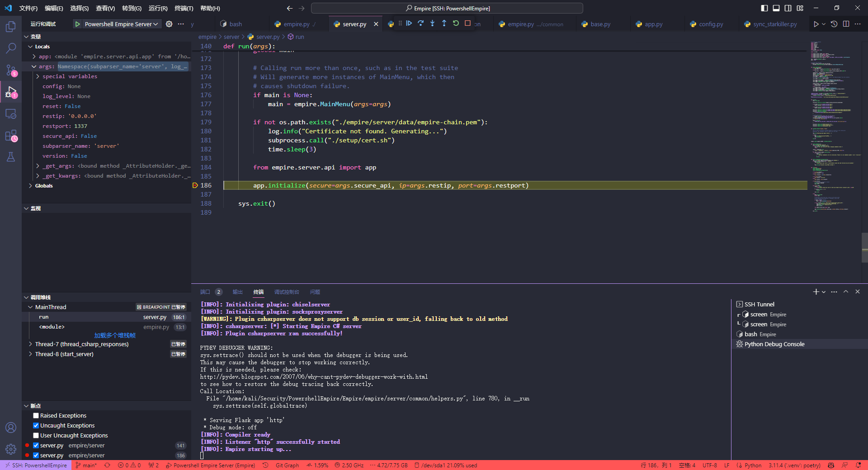Toggle Raised Exceptions breakpoint checkbox
Viewport: 868px width, 470px height.
(36, 416)
